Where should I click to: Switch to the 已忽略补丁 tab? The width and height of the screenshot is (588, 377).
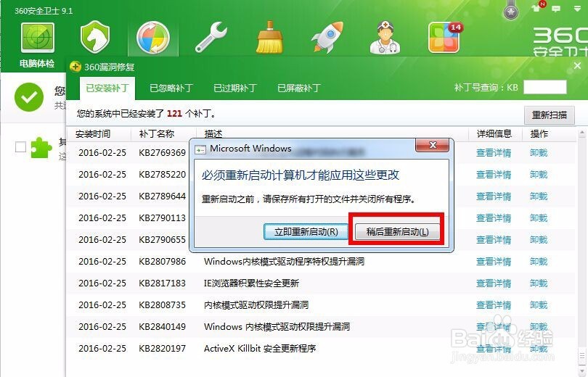click(171, 88)
